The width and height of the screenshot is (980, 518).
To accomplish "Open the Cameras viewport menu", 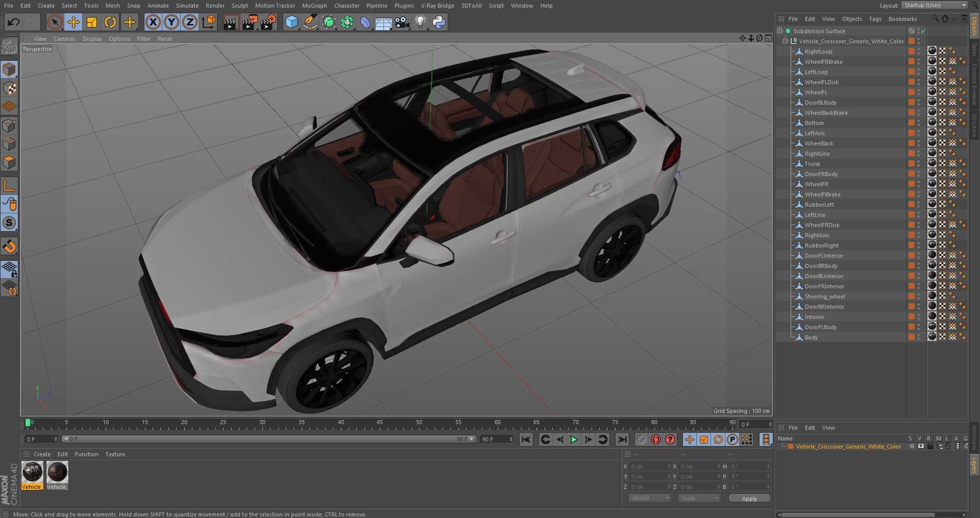I will pyautogui.click(x=64, y=39).
